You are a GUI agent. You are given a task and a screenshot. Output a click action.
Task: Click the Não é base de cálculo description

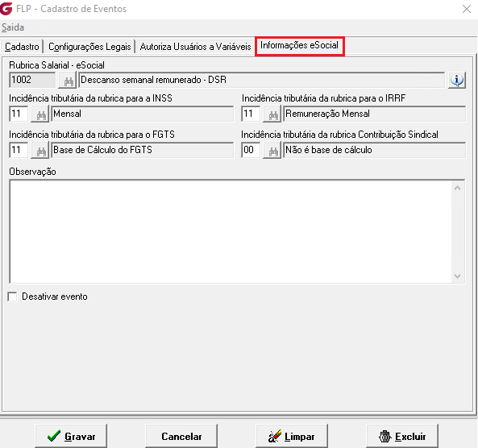374,150
